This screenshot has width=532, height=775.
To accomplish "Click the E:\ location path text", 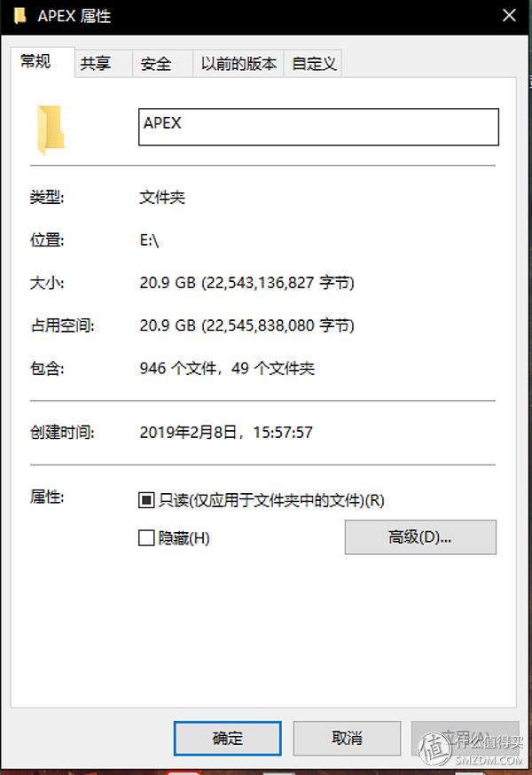I will pos(149,240).
